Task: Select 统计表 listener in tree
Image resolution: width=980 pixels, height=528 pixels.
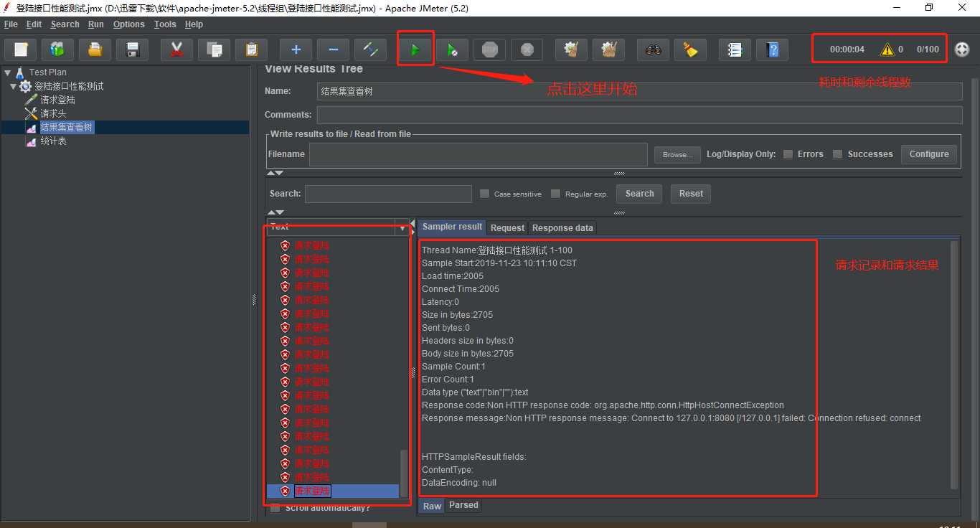Action: [x=53, y=141]
